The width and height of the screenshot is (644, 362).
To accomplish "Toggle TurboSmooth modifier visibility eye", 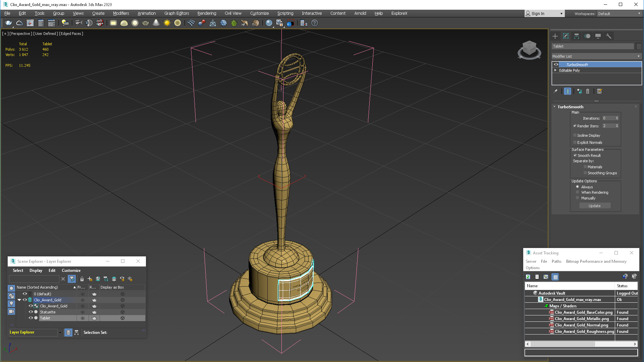I will point(556,65).
